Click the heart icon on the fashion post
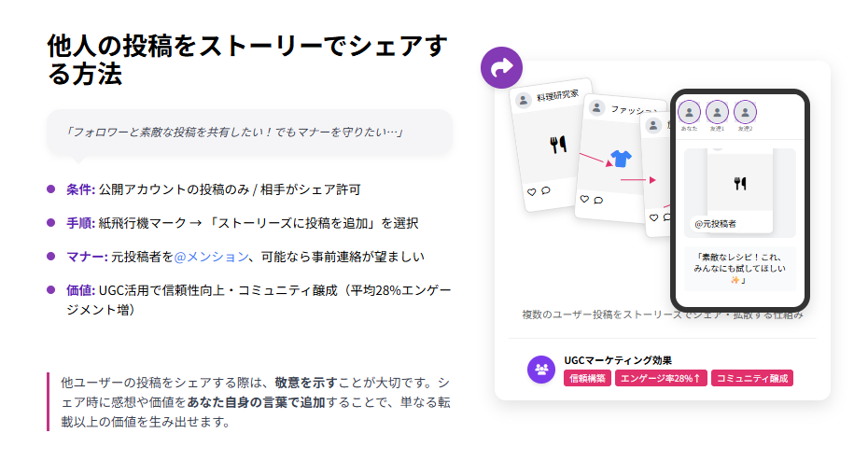Viewport: 868px width, 475px height. [x=584, y=199]
